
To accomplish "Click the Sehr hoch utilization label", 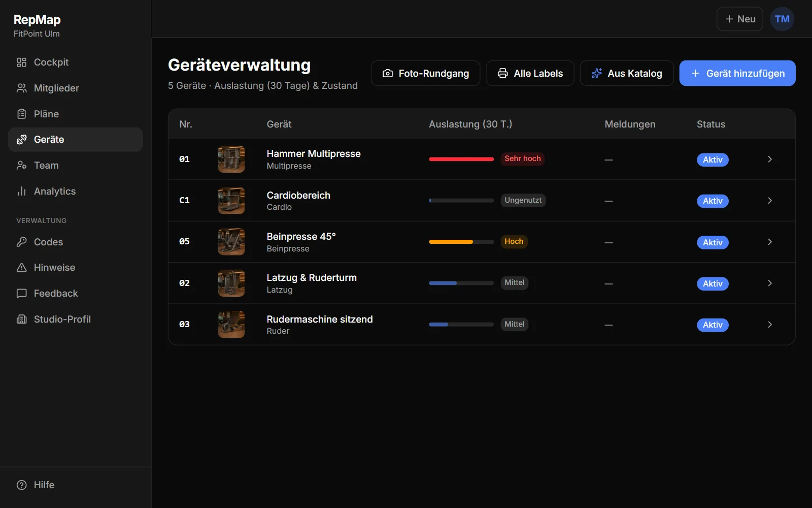I will (523, 159).
